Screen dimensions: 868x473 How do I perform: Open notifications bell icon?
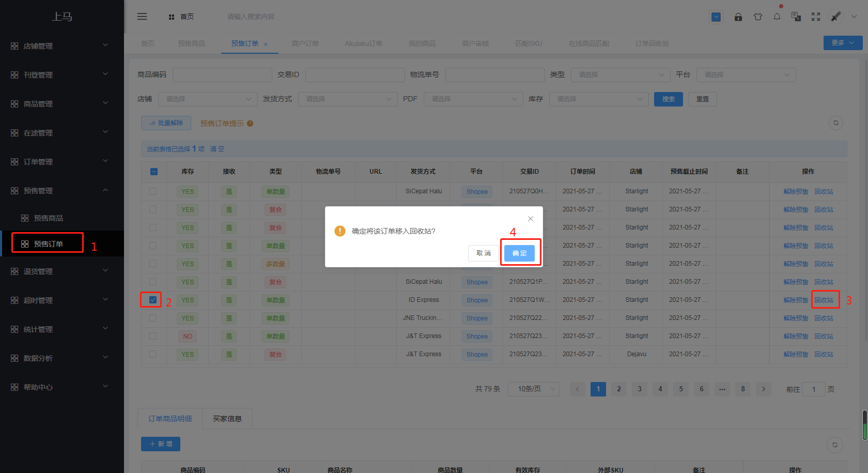point(777,17)
